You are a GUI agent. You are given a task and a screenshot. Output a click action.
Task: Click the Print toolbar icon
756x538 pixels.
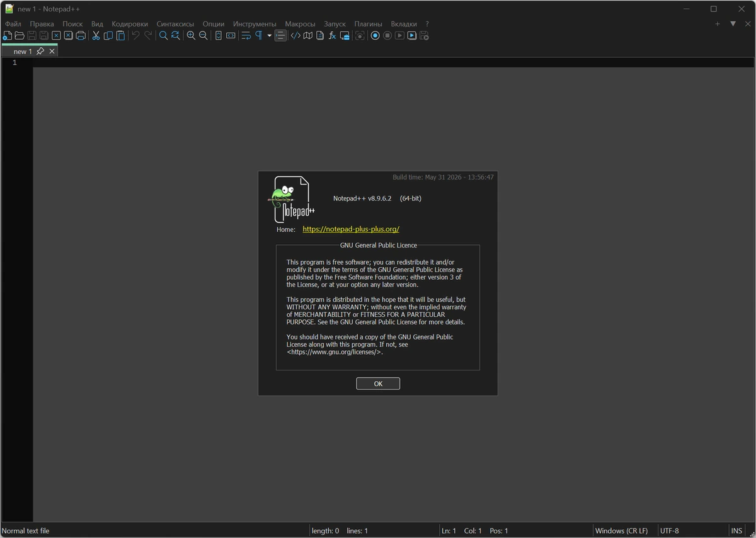point(81,36)
